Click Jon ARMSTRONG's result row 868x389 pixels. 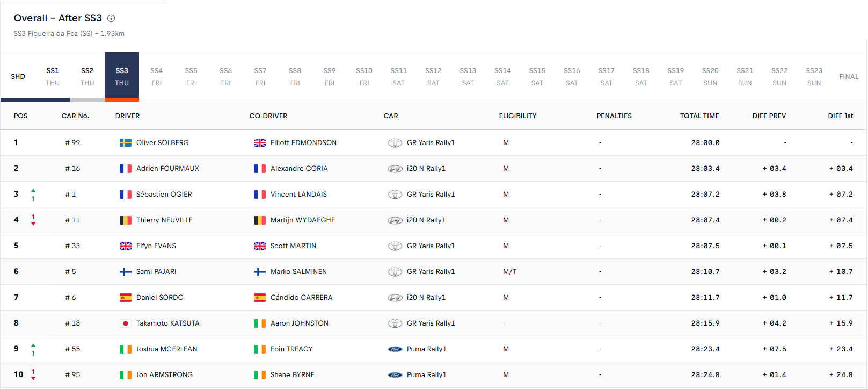pos(433,375)
